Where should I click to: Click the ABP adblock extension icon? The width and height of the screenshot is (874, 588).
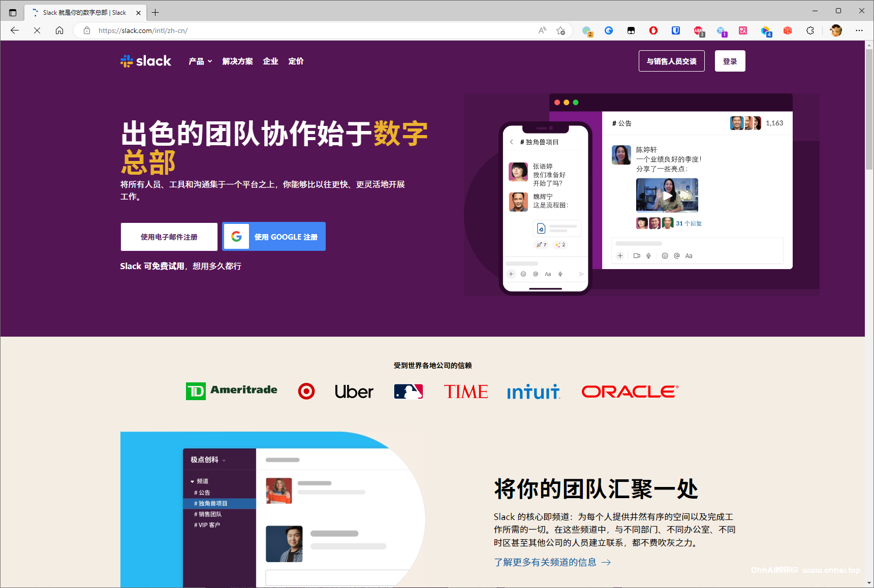coord(699,31)
